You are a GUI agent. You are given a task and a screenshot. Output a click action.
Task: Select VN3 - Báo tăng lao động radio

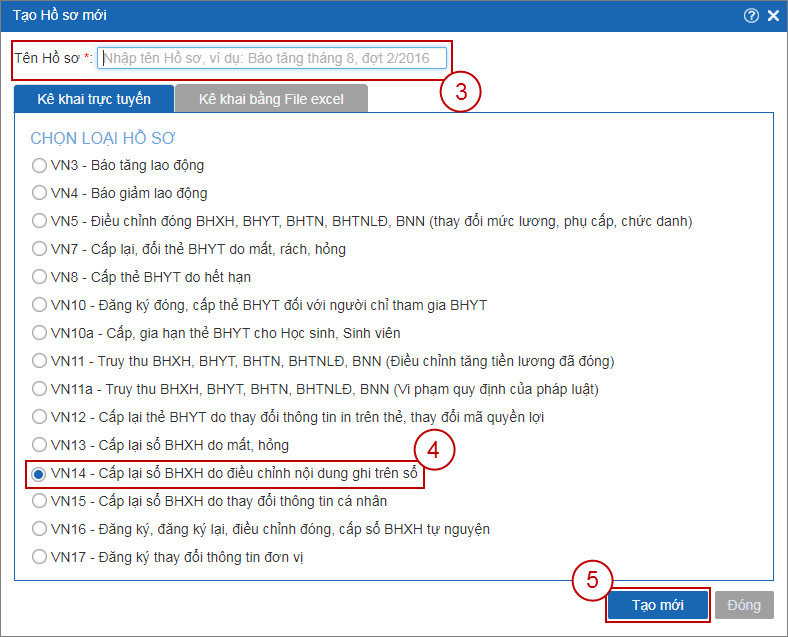tap(39, 165)
